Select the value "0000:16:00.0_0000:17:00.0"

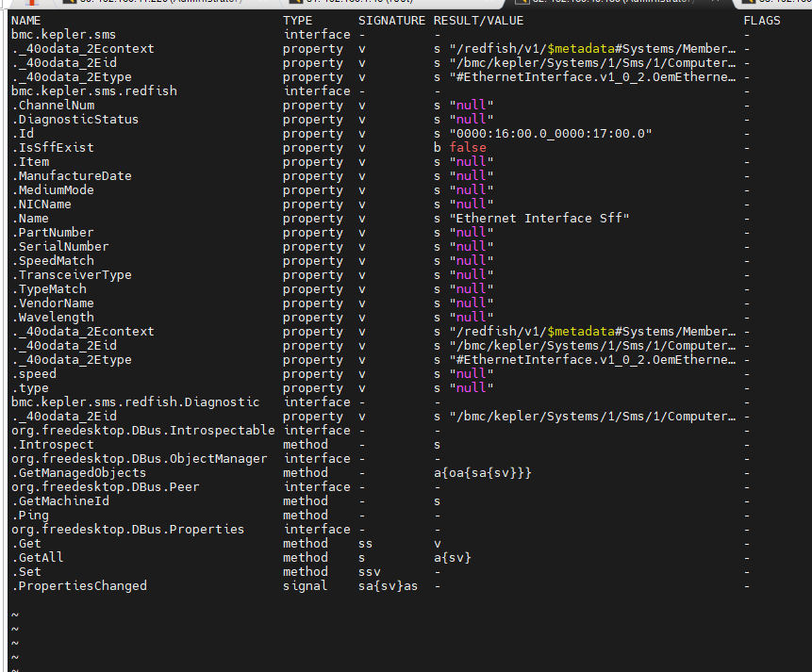pyautogui.click(x=551, y=134)
